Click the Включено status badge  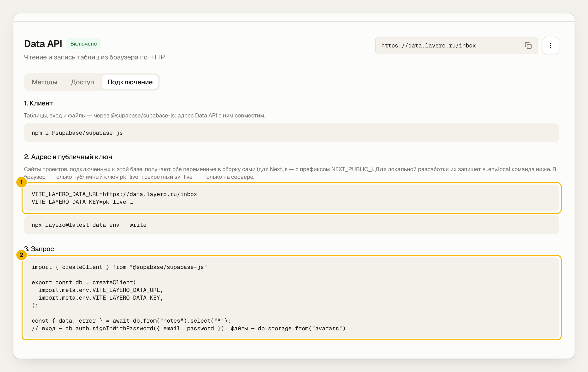83,44
